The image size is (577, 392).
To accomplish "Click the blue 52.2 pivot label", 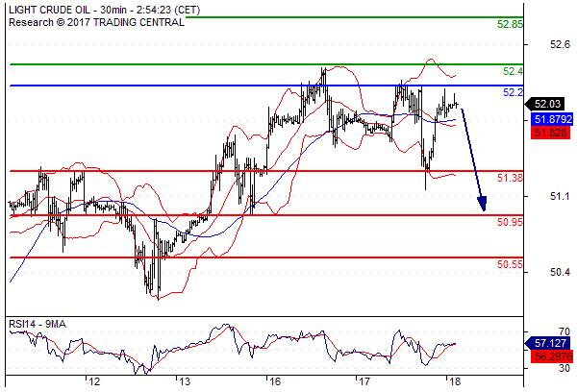I will (x=513, y=92).
